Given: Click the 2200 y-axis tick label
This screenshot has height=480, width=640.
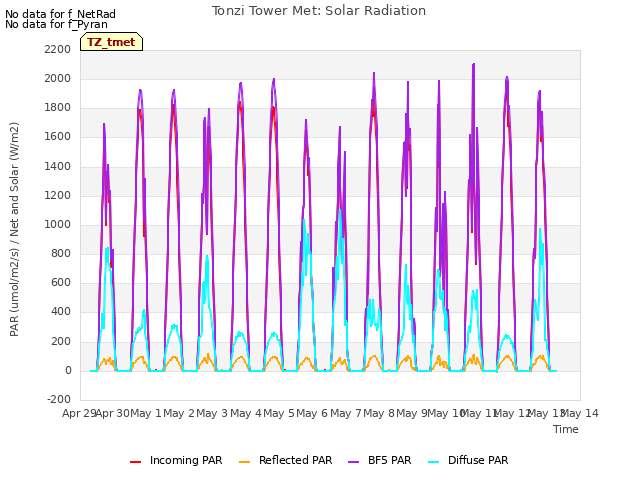Looking at the screenshot, I should pyautogui.click(x=58, y=50).
